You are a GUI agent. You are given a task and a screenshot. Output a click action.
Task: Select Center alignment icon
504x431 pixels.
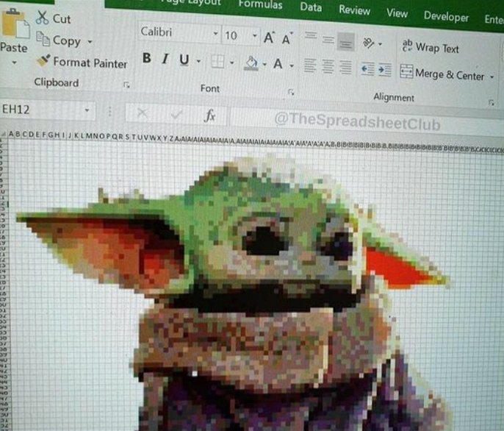(328, 66)
